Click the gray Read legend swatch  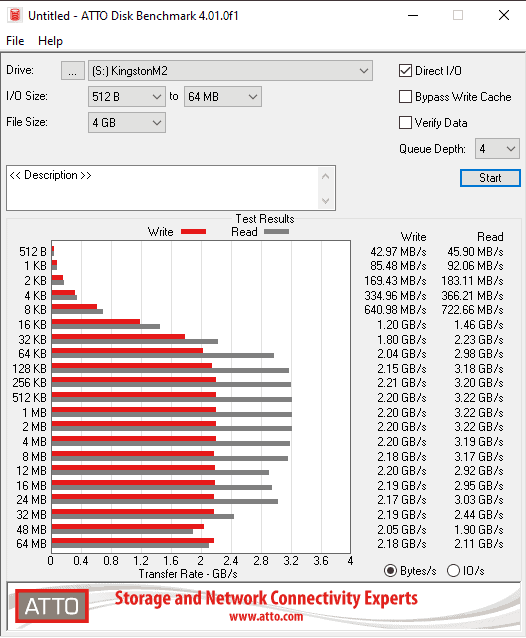[x=277, y=232]
